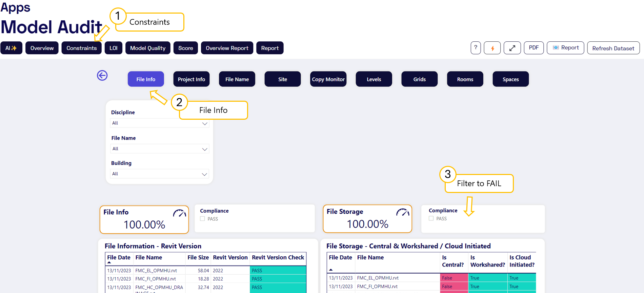Click the File Storage gauge icon
Screen dimensions: 644x293
pos(403,213)
